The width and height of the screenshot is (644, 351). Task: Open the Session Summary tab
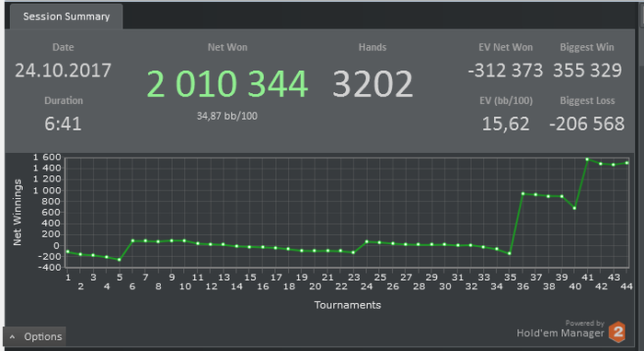tap(66, 17)
